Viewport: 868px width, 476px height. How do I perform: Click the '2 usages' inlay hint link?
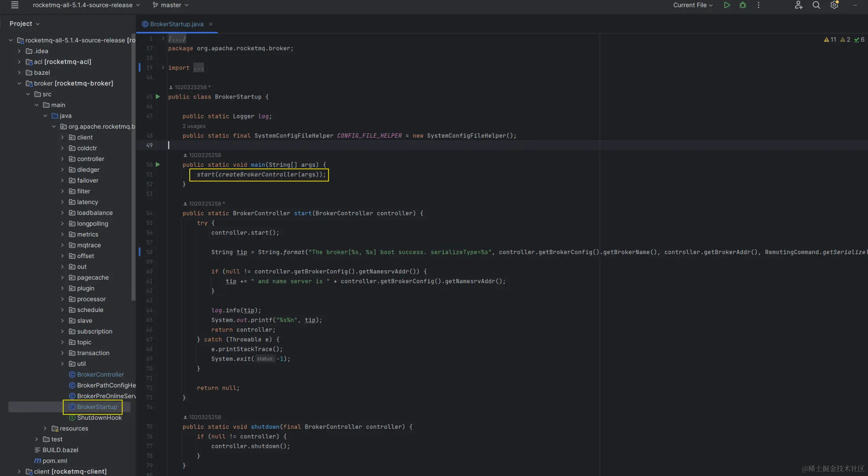click(x=194, y=126)
